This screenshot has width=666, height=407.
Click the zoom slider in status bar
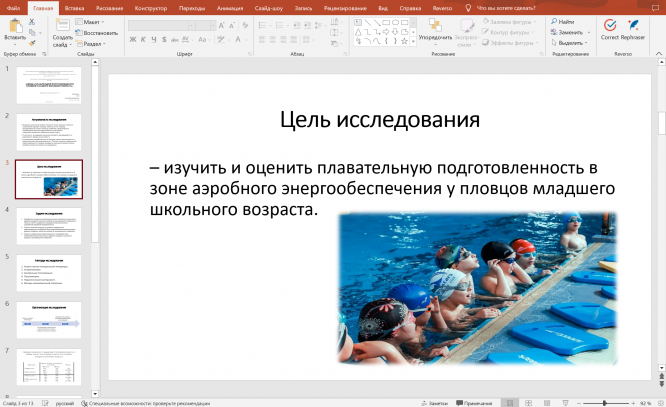tap(604, 402)
